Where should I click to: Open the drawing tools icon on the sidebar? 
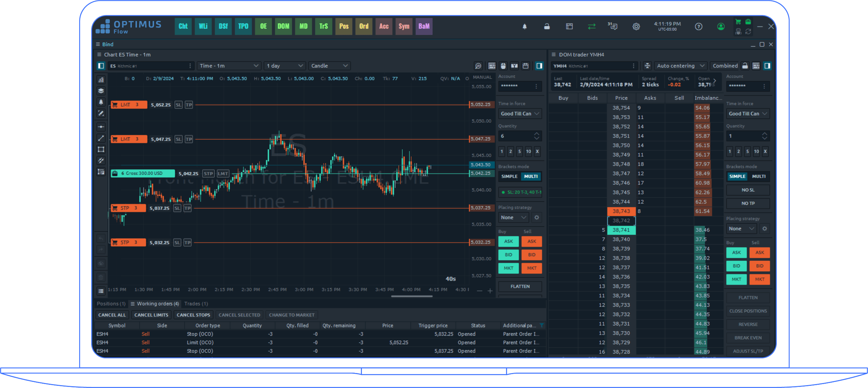click(101, 113)
